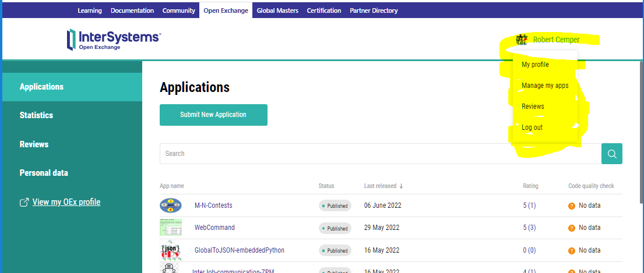Go to the Community tab
This screenshot has height=273, width=644.
pyautogui.click(x=179, y=10)
